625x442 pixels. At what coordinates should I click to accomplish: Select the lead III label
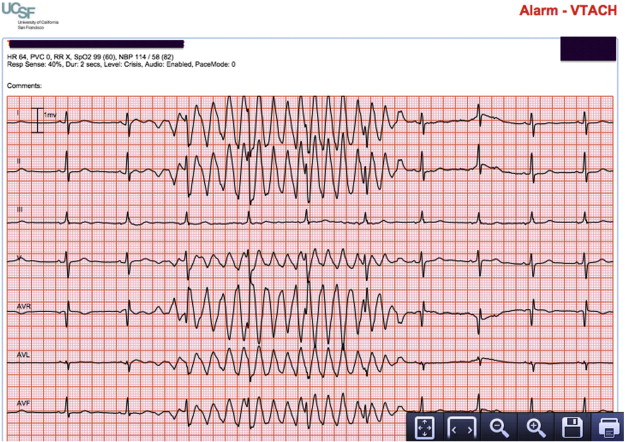coord(20,210)
